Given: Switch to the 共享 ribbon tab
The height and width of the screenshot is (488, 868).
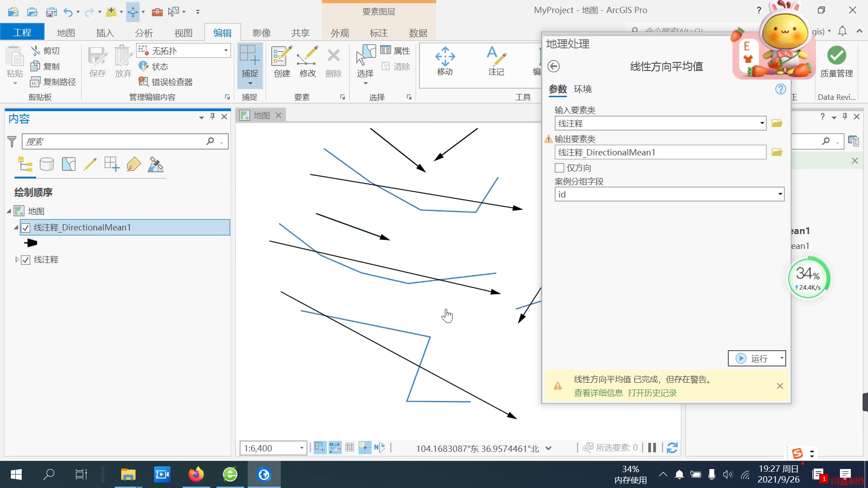Looking at the screenshot, I should point(300,33).
